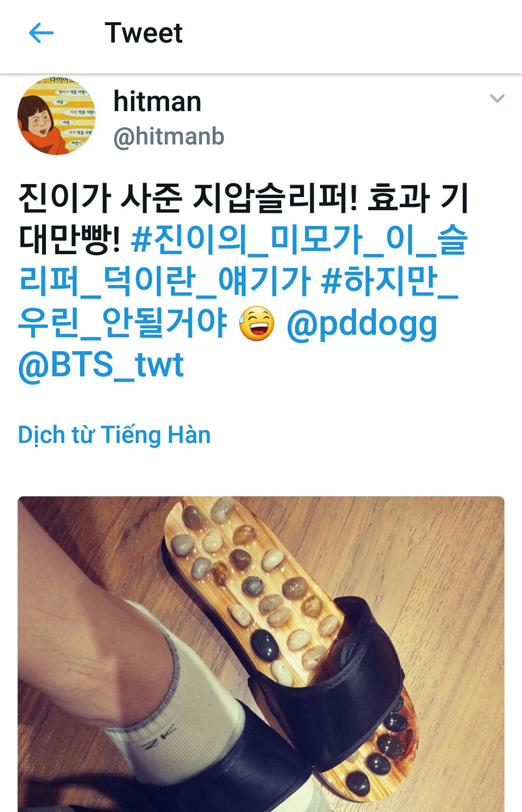Tap the Korean tweet text body
522x812 pixels.
coord(243,281)
